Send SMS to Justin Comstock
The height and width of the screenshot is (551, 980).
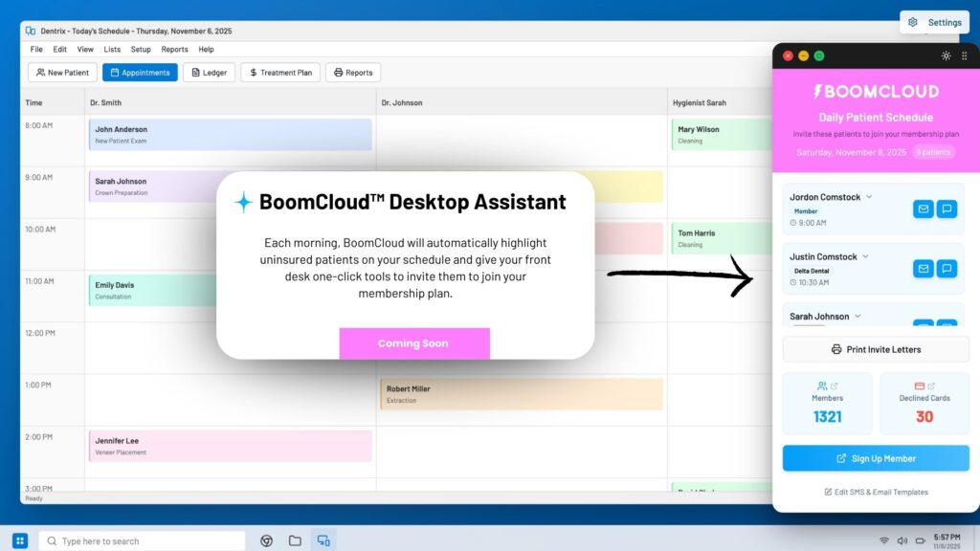click(947, 269)
